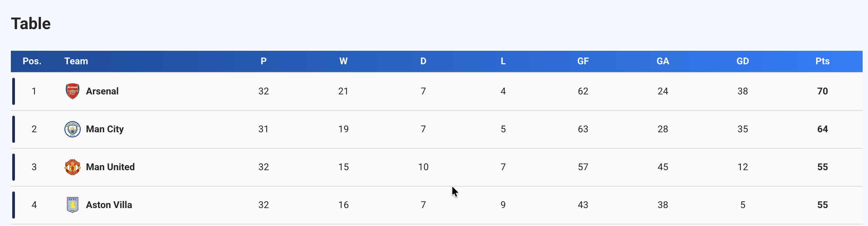The height and width of the screenshot is (226, 868).
Task: Click the Pos. column header
Action: click(32, 61)
